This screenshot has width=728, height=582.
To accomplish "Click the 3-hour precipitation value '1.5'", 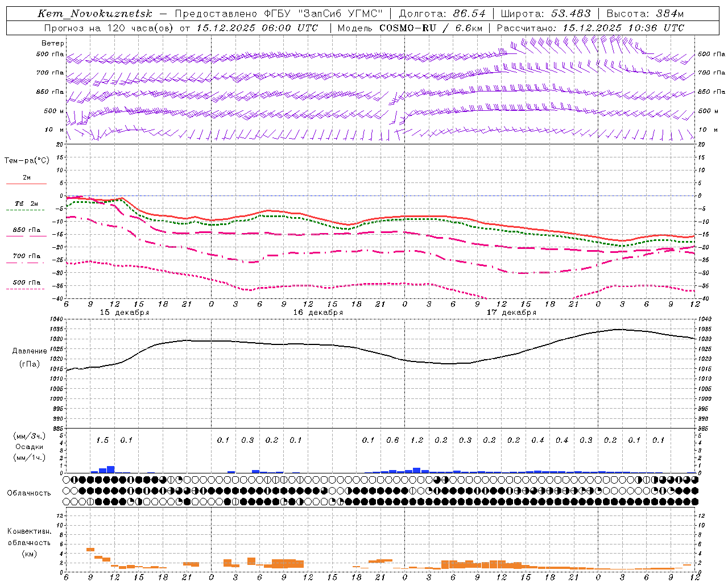I will pyautogui.click(x=102, y=440).
